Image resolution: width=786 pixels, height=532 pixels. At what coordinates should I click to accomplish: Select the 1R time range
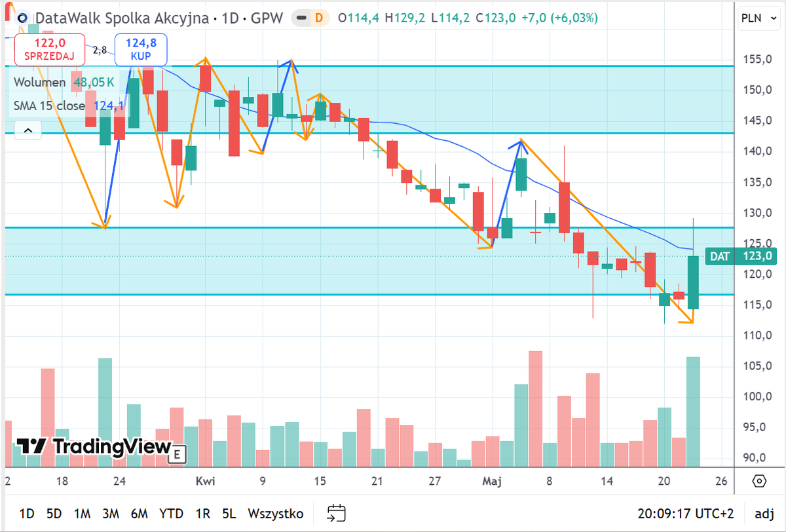pyautogui.click(x=202, y=513)
